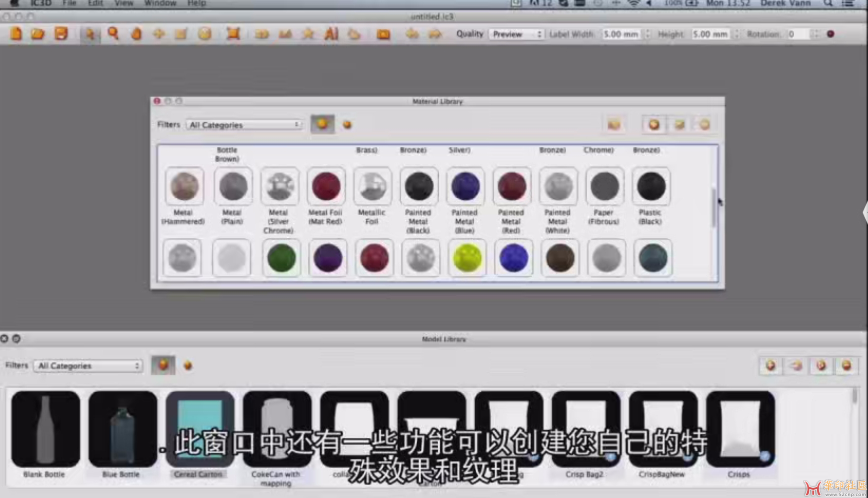Screen dimensions: 868x498
Task: Click the camera snapshot toolbar icon
Action: pos(383,34)
